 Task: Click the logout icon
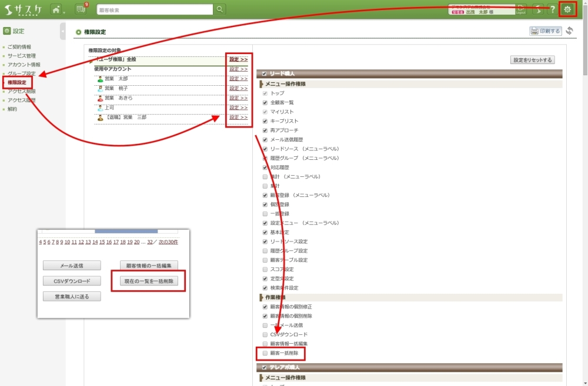521,9
